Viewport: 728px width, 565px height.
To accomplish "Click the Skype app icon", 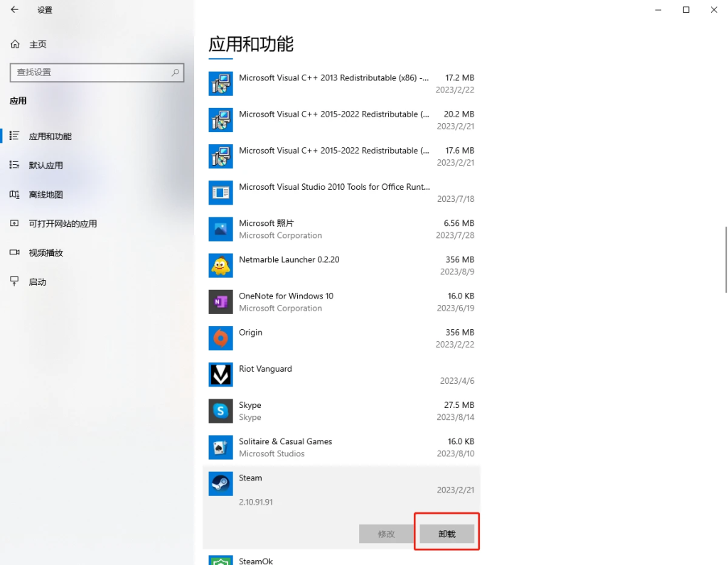I will pyautogui.click(x=220, y=411).
